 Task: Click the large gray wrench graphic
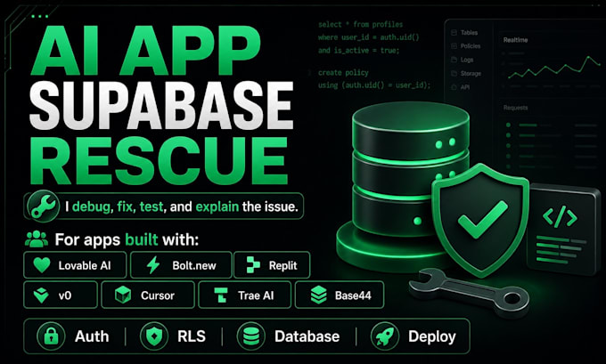tap(469, 292)
